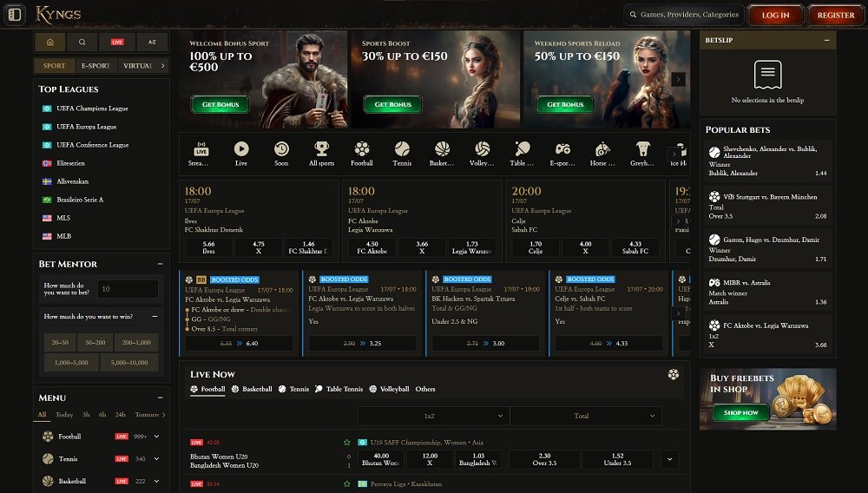Click the bet amount input field
Screen dimensions: 868x493
pyautogui.click(x=128, y=289)
